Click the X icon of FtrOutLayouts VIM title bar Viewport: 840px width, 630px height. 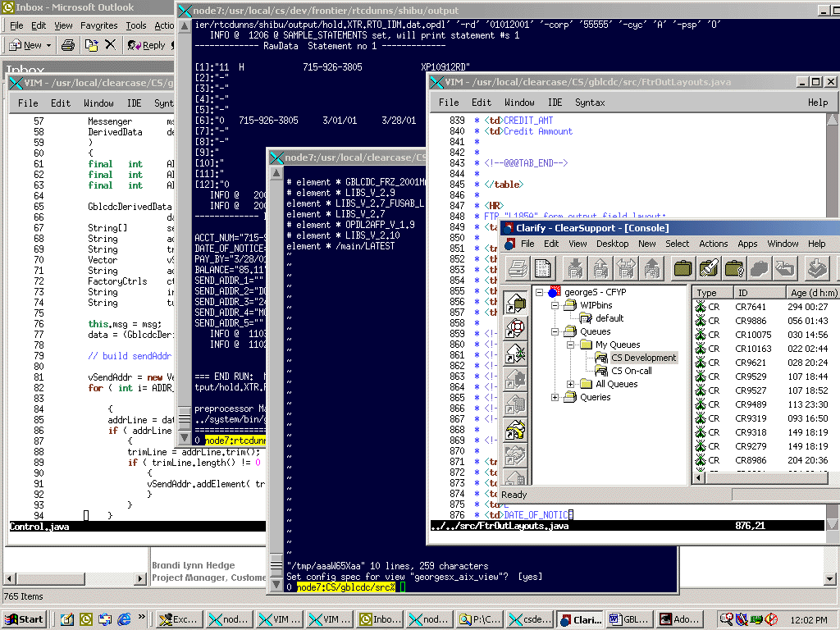coord(437,82)
